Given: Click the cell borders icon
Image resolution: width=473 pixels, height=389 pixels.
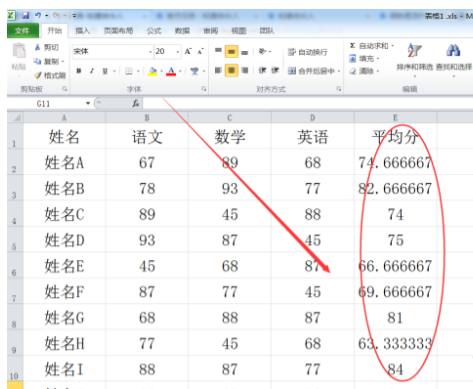Looking at the screenshot, I should click(129, 71).
